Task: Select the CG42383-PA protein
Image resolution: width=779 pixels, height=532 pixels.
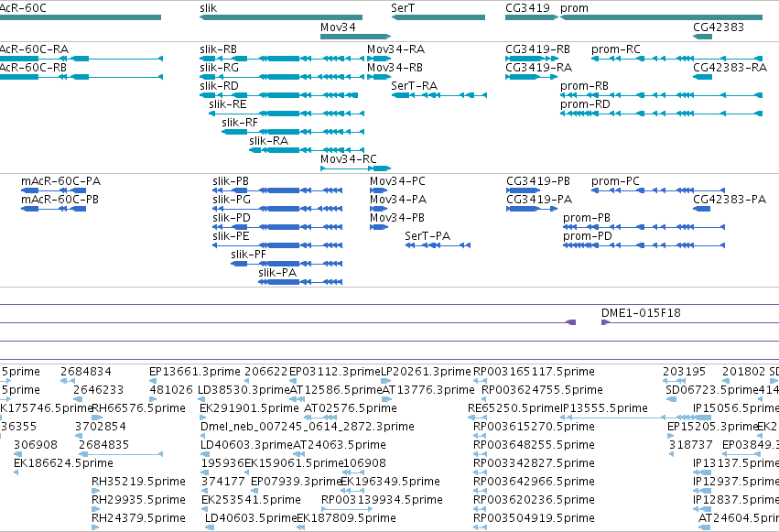Action: tap(701, 209)
